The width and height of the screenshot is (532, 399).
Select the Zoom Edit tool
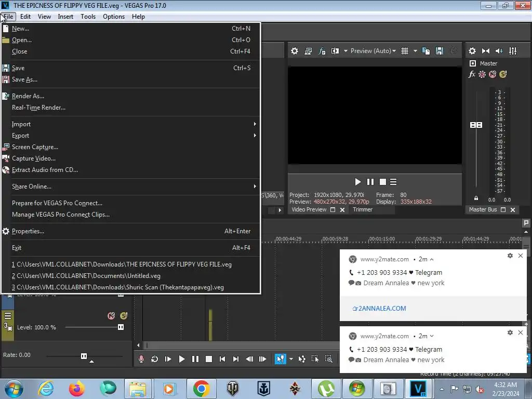(x=328, y=359)
